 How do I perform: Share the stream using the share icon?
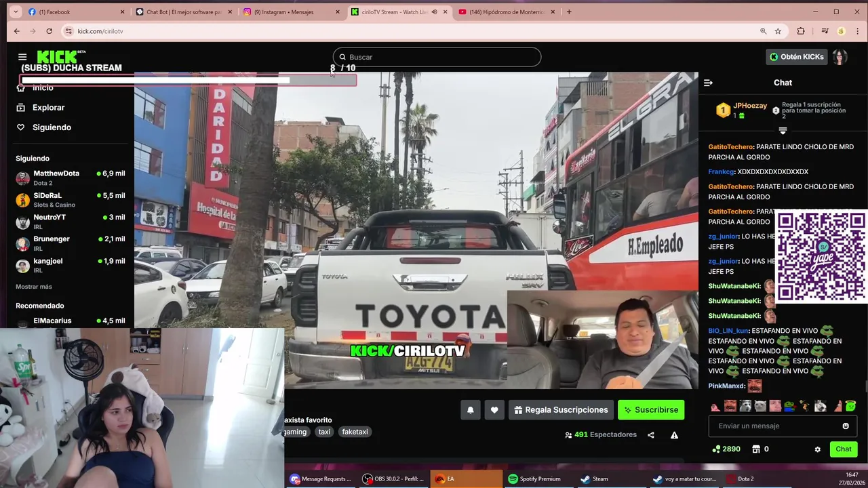pos(651,435)
